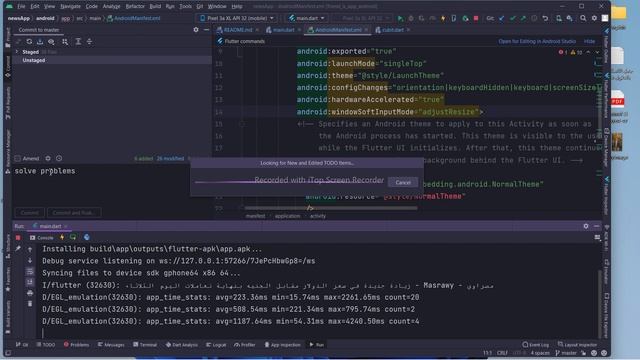Click the fold arrow at editor line 15
640x360 pixels.
tap(242, 124)
